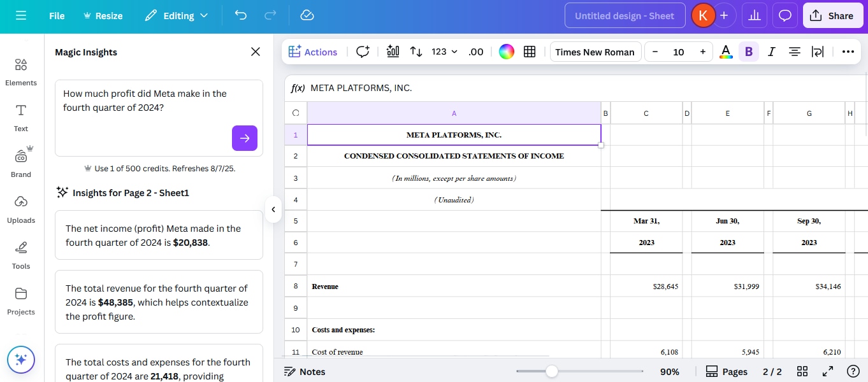Expand the 123 number format dropdown
Image resolution: width=868 pixels, height=382 pixels.
(x=444, y=52)
